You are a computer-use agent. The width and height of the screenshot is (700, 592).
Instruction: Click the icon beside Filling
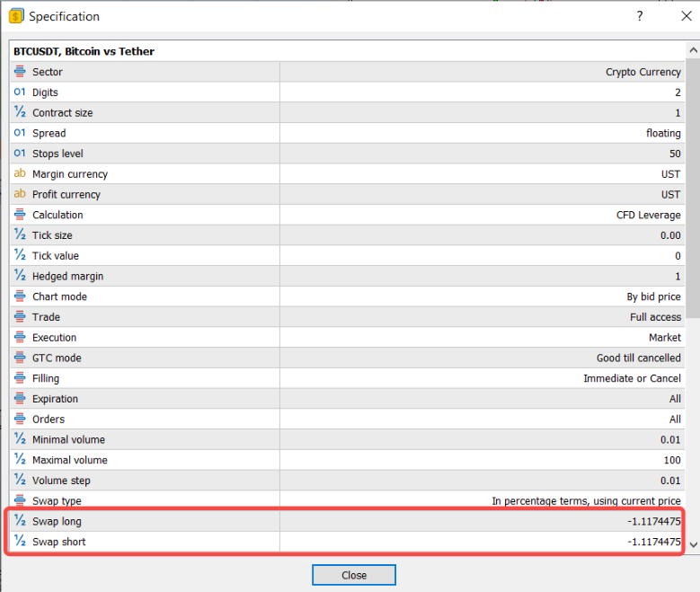tap(20, 377)
